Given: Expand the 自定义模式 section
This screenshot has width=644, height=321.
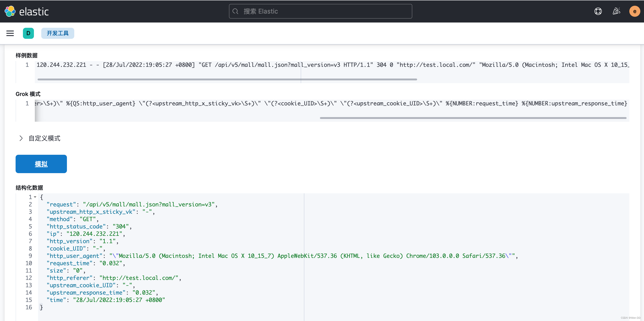Looking at the screenshot, I should [44, 138].
